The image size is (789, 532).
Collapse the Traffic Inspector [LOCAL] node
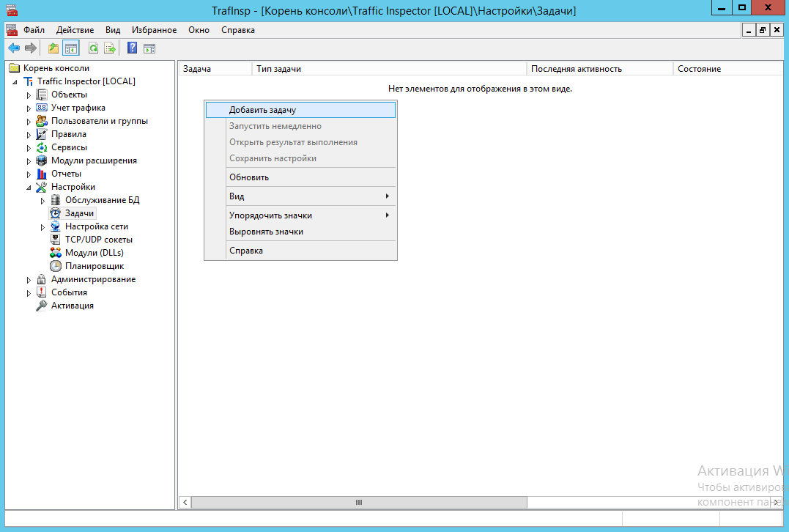point(15,81)
